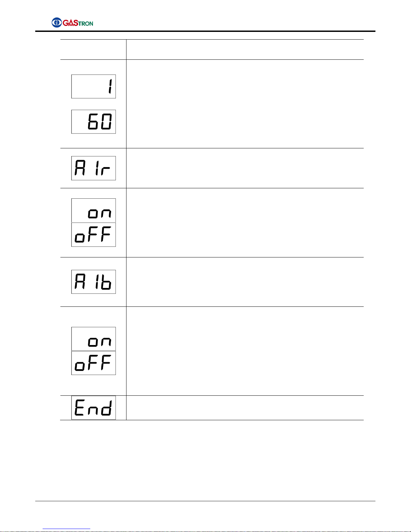Open the blue underlined footer link
411x532 pixels.
tap(66, 529)
